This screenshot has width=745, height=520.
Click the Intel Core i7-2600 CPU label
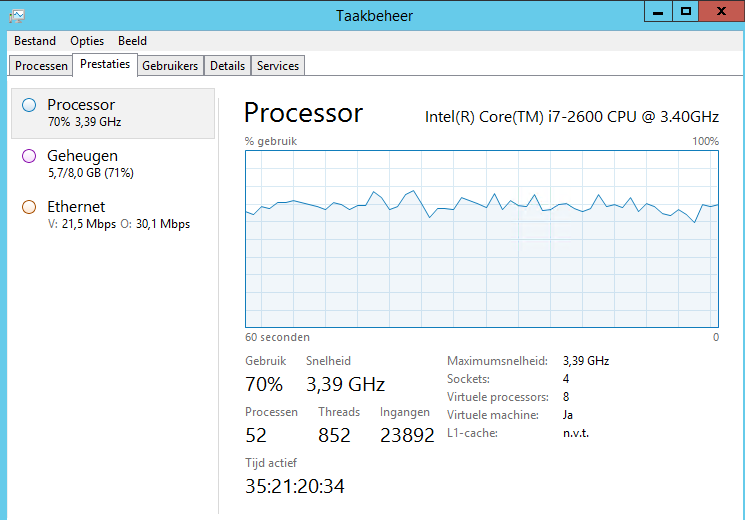coord(572,117)
